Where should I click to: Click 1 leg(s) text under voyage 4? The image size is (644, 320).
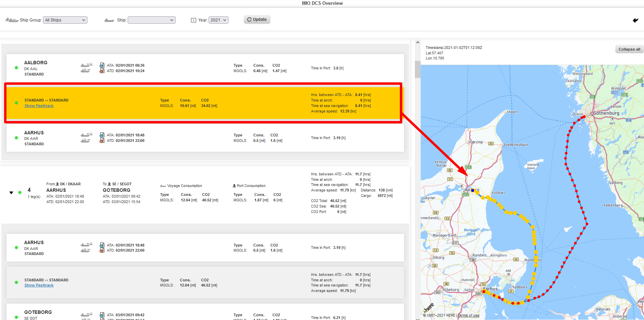[34, 197]
